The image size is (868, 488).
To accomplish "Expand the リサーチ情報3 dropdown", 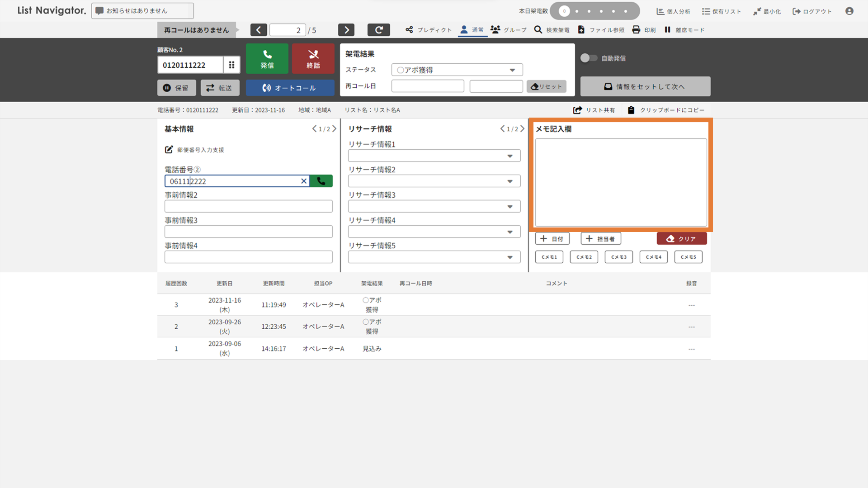I will pyautogui.click(x=434, y=206).
